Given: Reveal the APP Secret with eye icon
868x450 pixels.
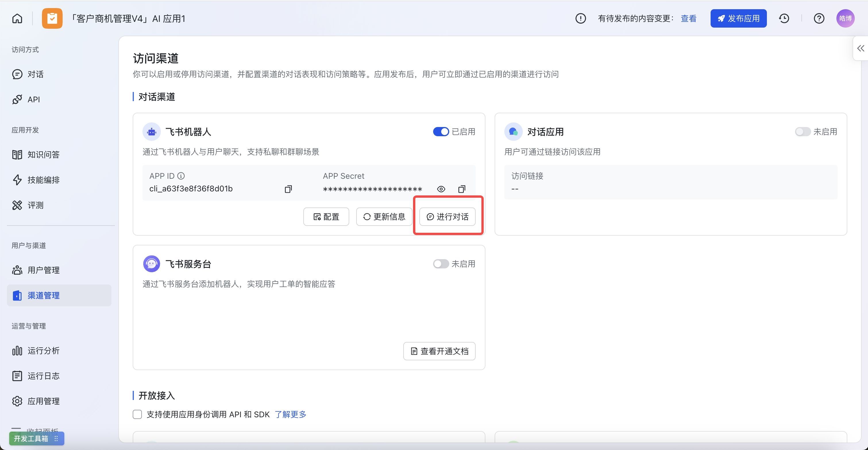Looking at the screenshot, I should click(x=441, y=189).
